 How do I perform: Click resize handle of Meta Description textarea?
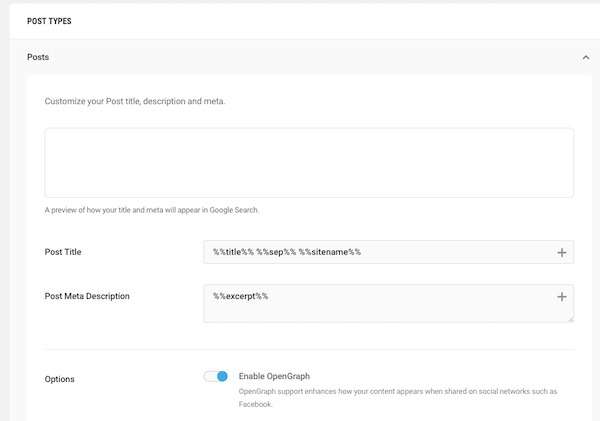pos(570,319)
